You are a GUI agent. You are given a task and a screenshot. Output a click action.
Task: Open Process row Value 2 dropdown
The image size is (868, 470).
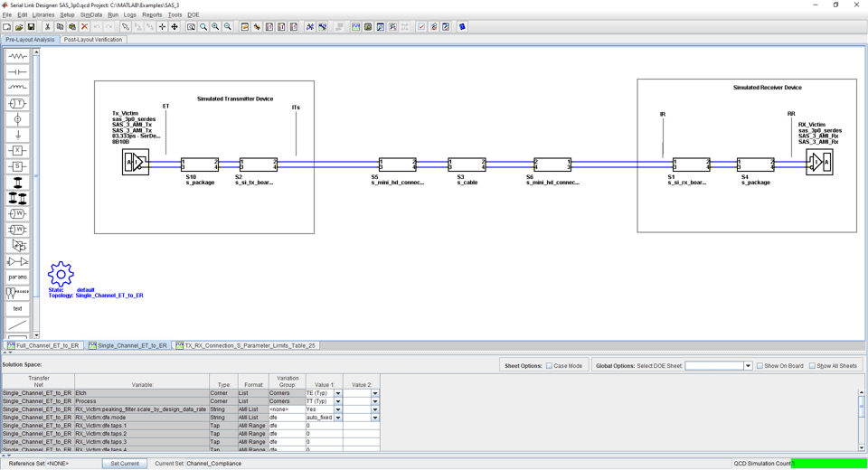(374, 401)
